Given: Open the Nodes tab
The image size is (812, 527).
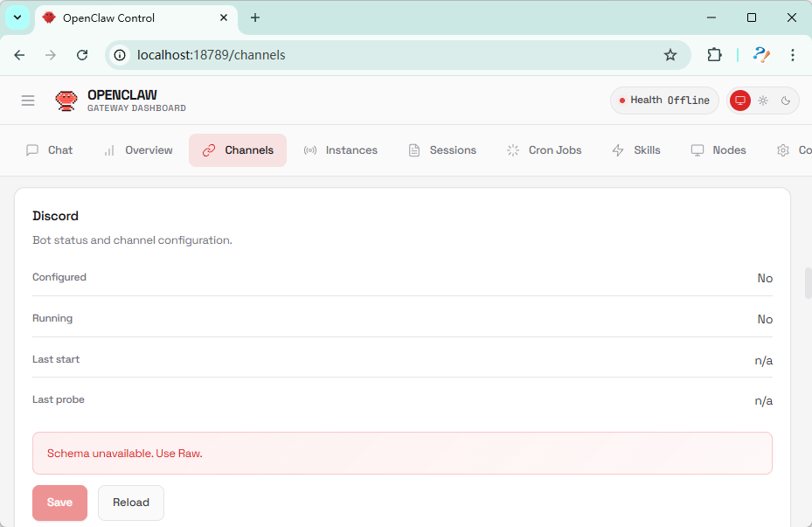Looking at the screenshot, I should [718, 150].
